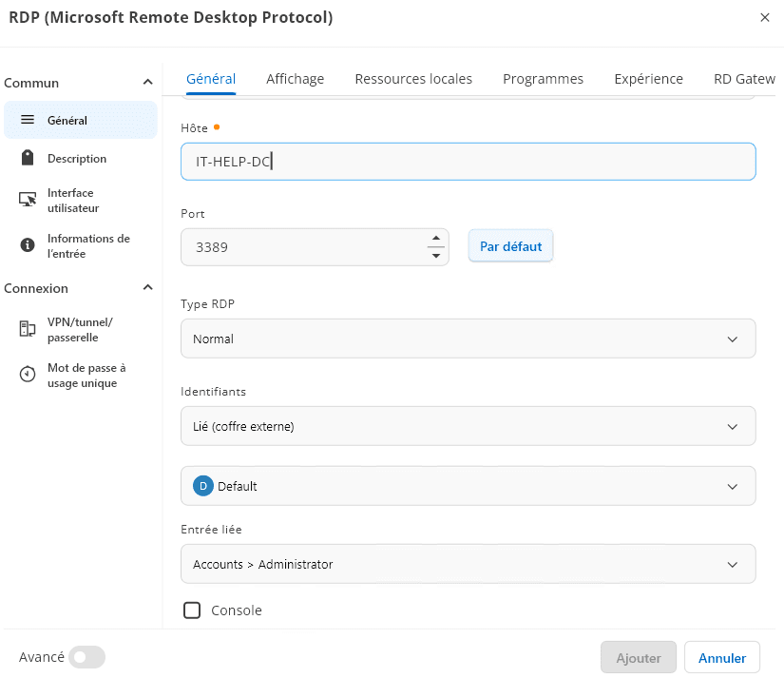Collapse the Commun section
784x678 pixels.
147,83
